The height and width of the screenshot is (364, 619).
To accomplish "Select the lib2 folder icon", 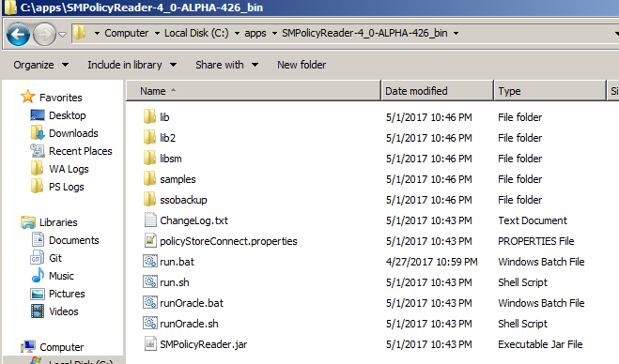I will 149,137.
